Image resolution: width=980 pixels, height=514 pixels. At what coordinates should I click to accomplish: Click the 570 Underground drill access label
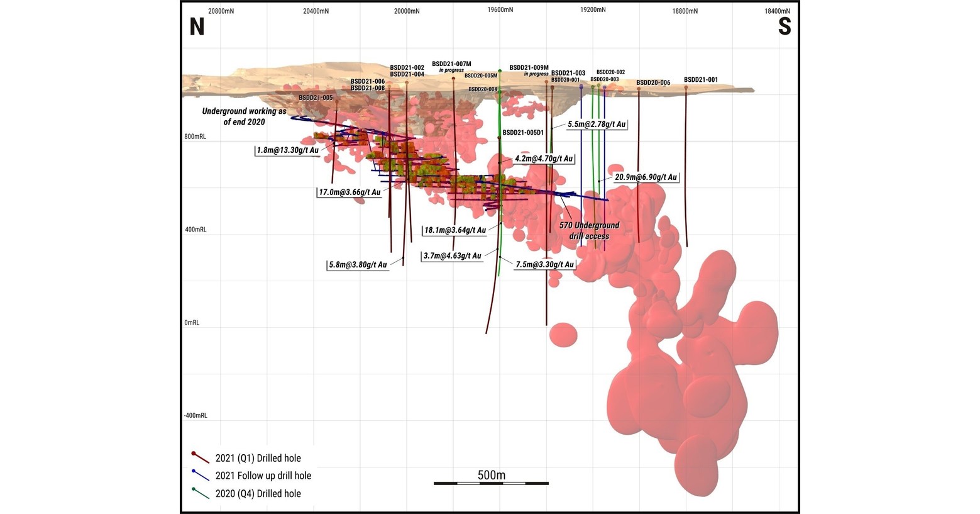[x=590, y=230]
